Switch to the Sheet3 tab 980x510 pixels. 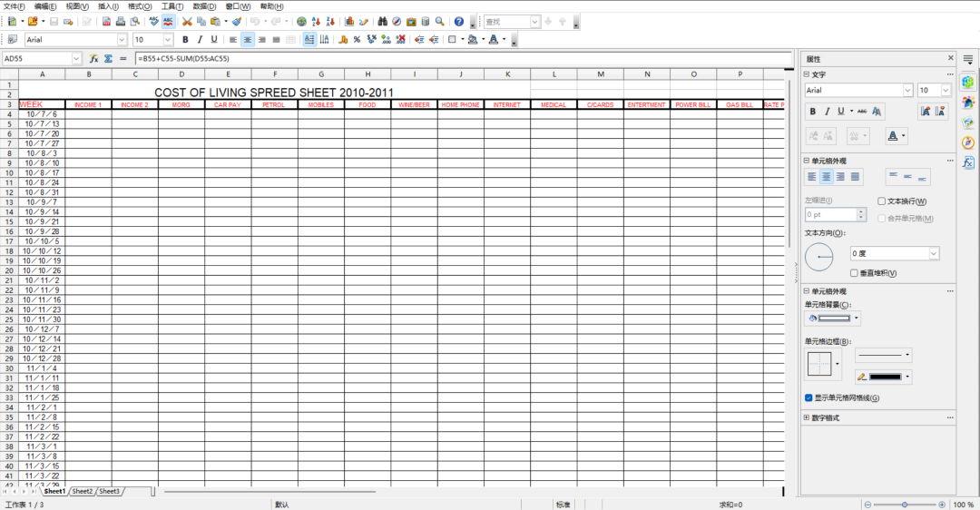tap(110, 491)
